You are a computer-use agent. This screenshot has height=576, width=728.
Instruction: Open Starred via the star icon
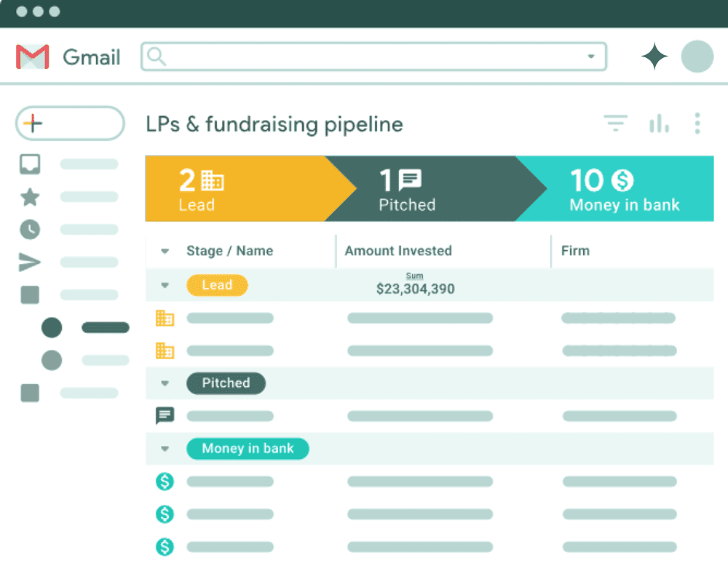tap(30, 197)
